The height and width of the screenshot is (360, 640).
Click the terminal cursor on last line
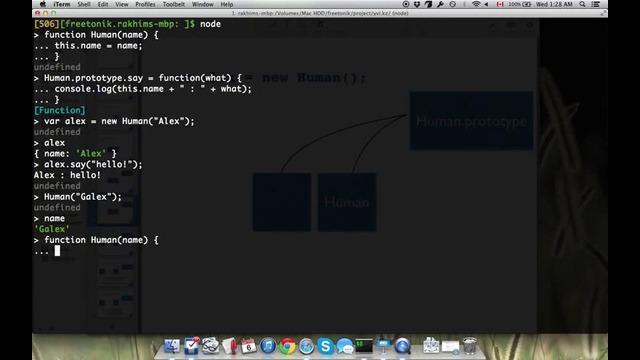pyautogui.click(x=57, y=251)
